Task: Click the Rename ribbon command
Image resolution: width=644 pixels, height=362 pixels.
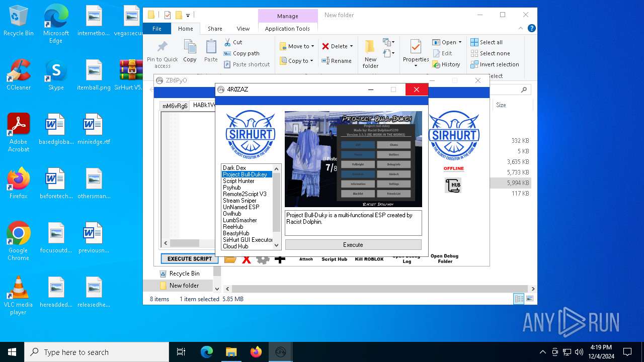Action: tap(337, 61)
